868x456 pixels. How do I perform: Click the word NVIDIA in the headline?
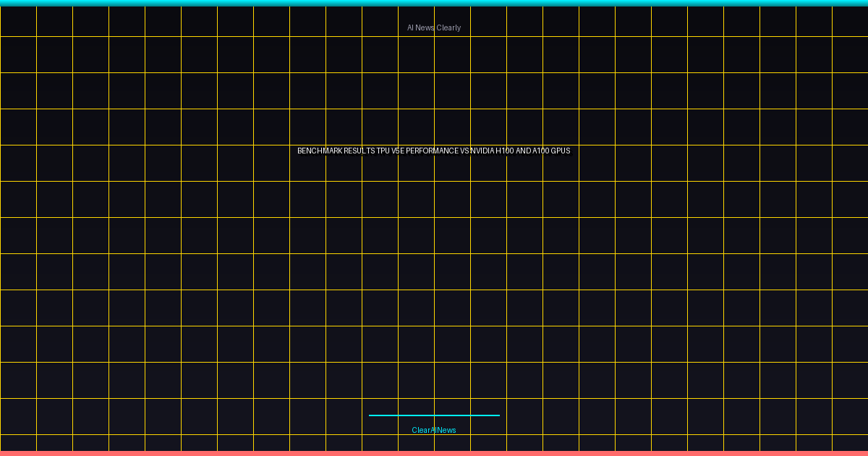tap(482, 151)
